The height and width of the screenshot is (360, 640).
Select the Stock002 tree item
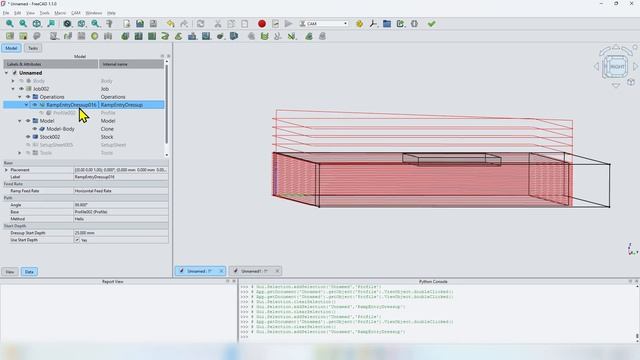pyautogui.click(x=50, y=137)
